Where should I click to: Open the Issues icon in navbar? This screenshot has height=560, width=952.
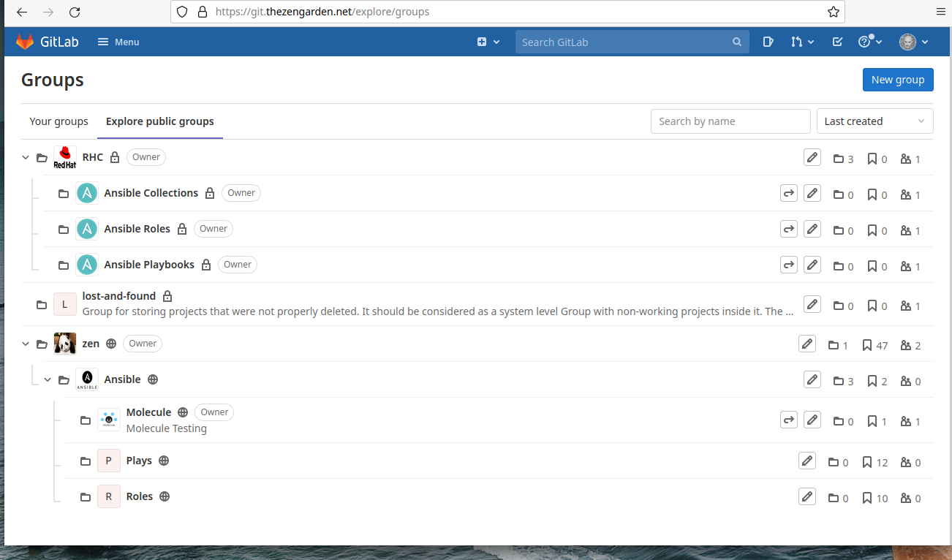[x=768, y=42]
